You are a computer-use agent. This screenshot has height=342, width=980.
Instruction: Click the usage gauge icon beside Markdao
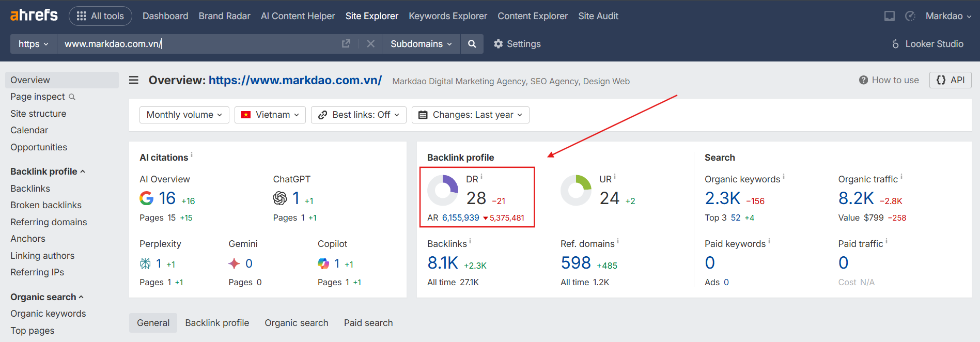tap(910, 16)
